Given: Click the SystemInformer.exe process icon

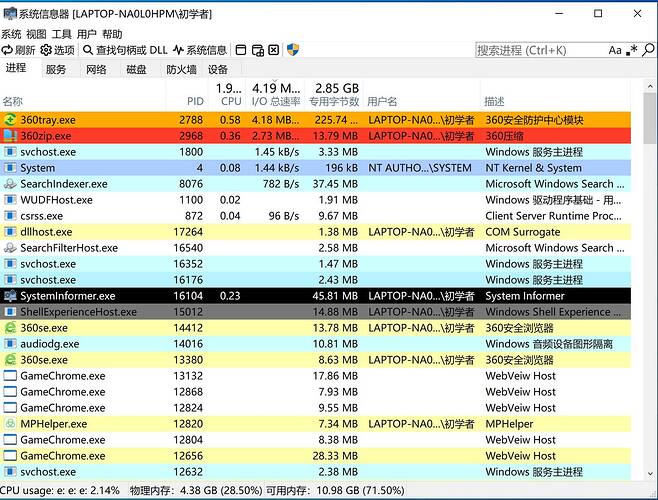Looking at the screenshot, I should coord(10,296).
